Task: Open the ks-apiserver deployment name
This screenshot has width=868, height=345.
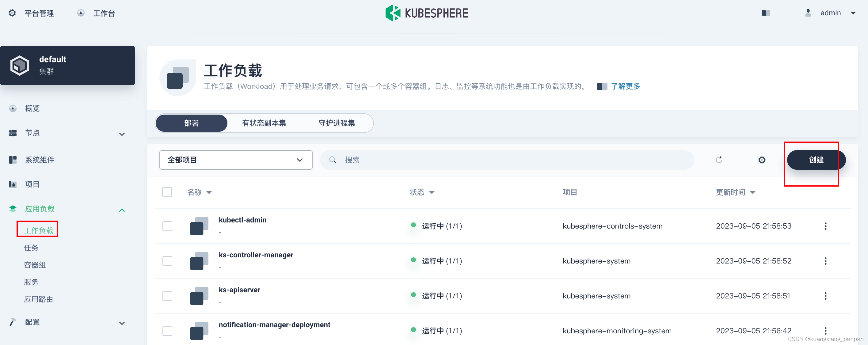Action: point(239,290)
